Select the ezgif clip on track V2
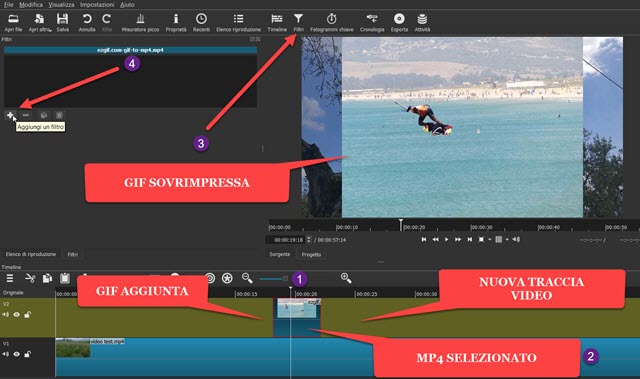The width and height of the screenshot is (640, 379). click(297, 317)
